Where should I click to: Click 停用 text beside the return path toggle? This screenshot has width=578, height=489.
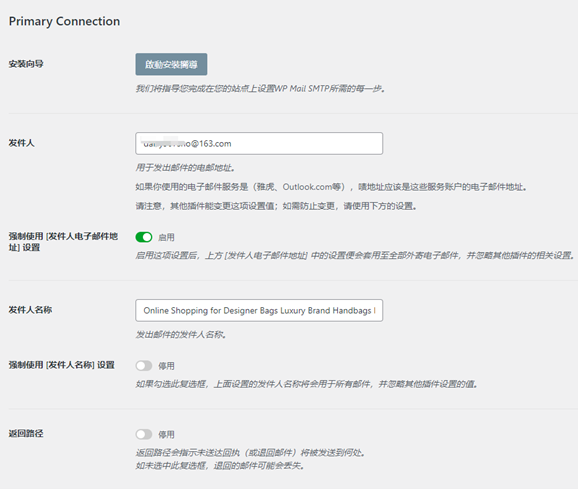(x=166, y=434)
